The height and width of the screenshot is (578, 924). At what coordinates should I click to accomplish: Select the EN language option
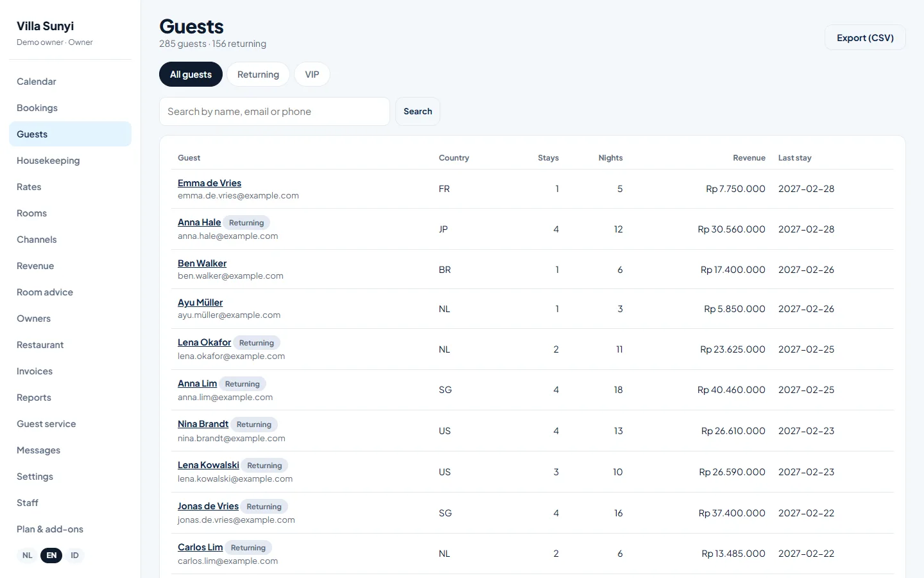(x=51, y=556)
